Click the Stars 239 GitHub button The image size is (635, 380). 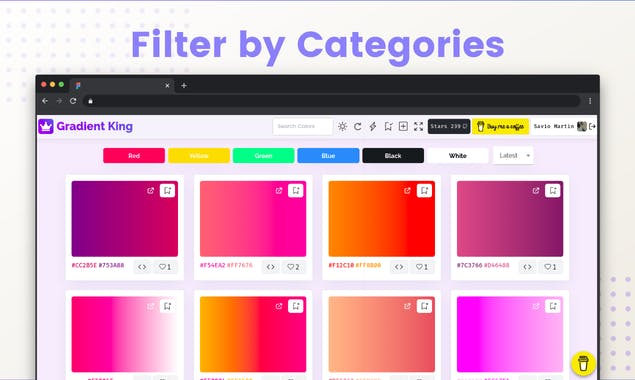point(449,126)
